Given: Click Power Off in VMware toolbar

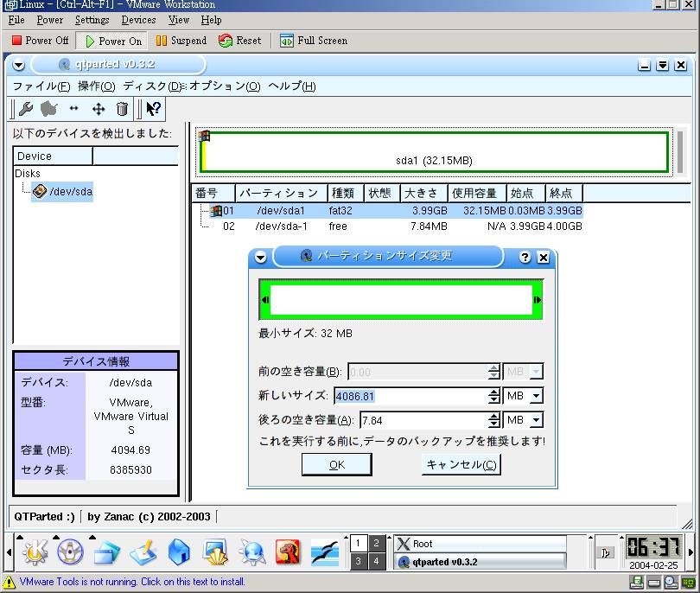Looking at the screenshot, I should point(40,41).
